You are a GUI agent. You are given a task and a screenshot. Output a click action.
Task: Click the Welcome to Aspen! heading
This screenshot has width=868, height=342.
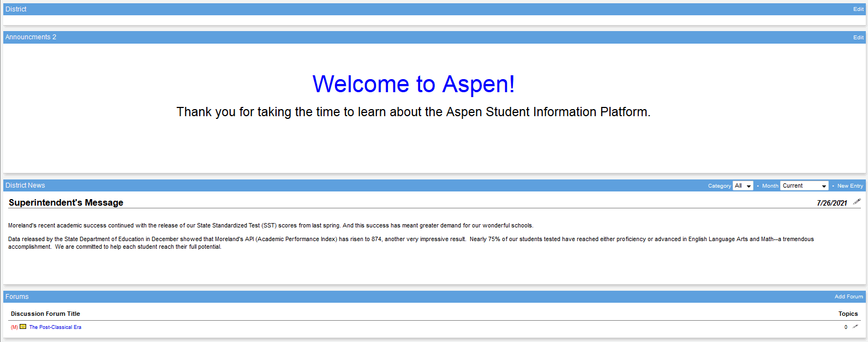point(413,85)
